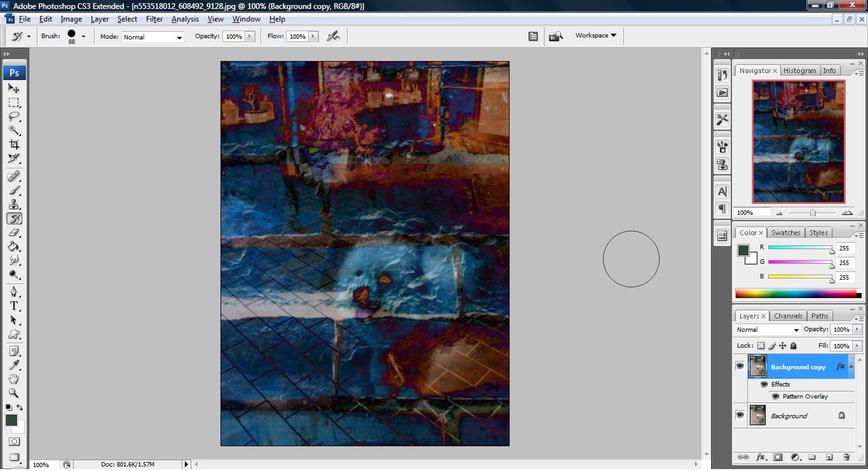Viewport: 868px width, 471px height.
Task: Hide the Background copy layer
Action: point(740,367)
